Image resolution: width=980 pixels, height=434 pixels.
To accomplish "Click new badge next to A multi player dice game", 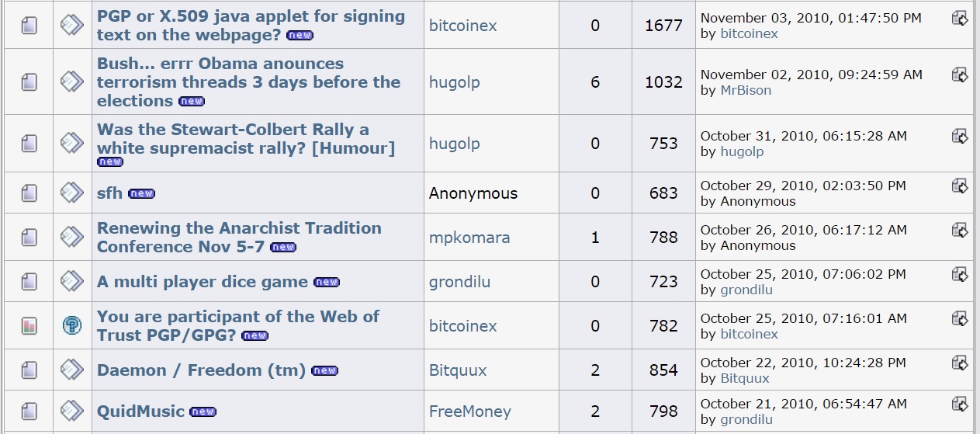I will click(327, 283).
